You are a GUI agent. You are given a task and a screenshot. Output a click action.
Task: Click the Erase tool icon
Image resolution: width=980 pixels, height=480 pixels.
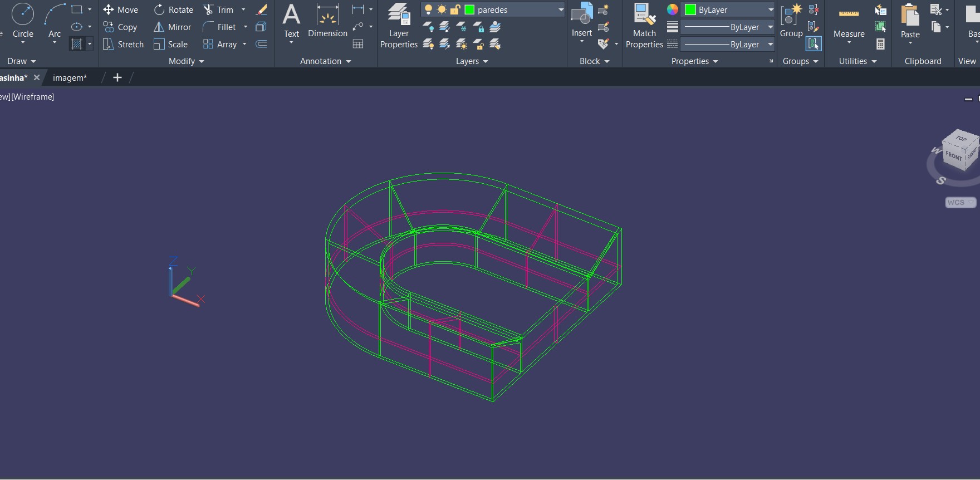click(261, 10)
